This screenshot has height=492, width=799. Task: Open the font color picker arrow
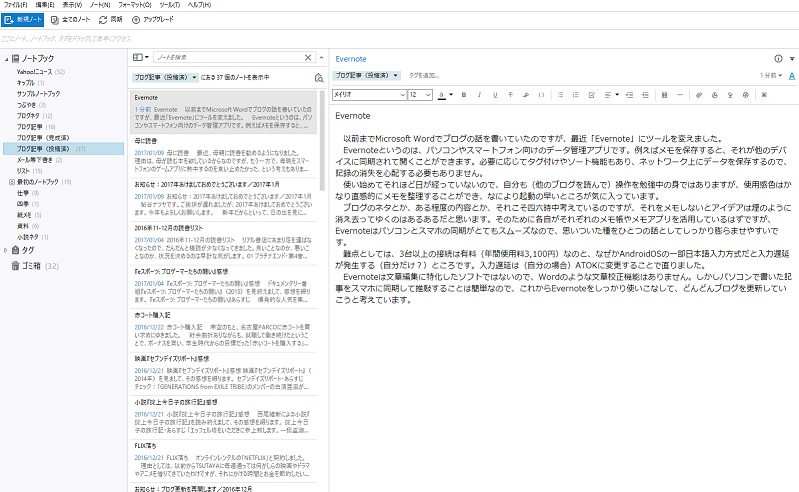tap(451, 95)
